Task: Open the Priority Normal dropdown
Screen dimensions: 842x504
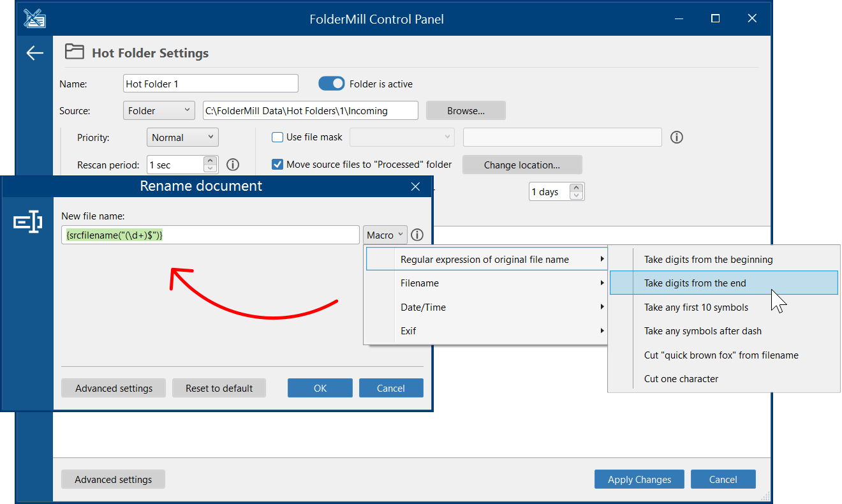Action: (182, 137)
